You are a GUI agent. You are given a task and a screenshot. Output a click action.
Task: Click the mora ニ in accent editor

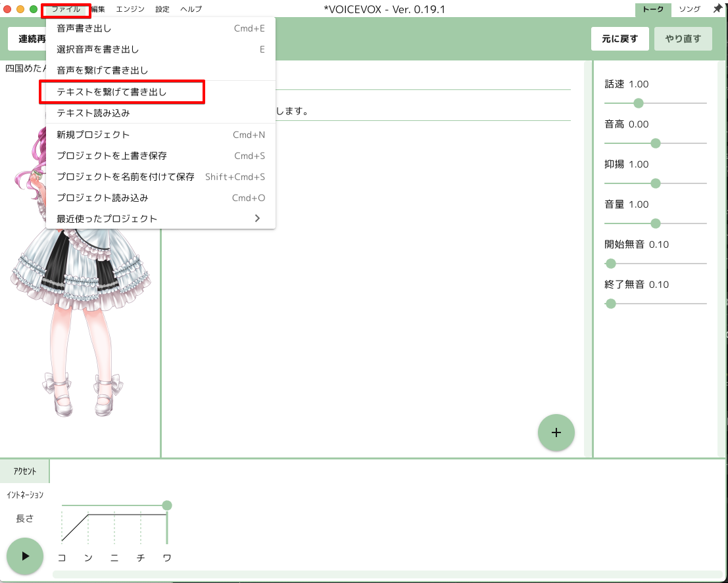point(114,557)
